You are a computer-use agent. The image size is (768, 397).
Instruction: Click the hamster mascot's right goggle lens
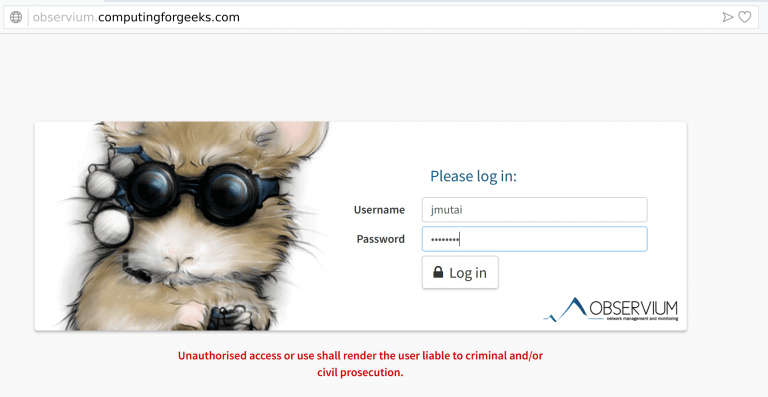tap(226, 193)
